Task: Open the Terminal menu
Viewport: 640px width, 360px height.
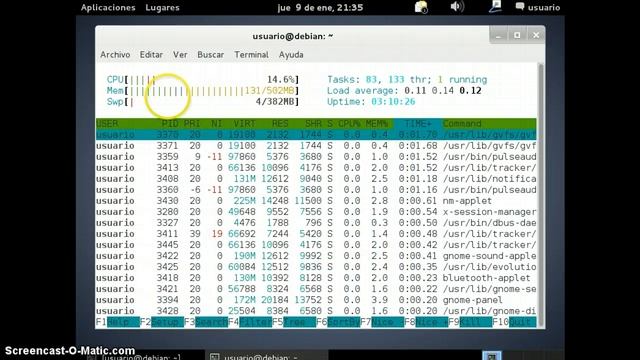Action: (251, 55)
